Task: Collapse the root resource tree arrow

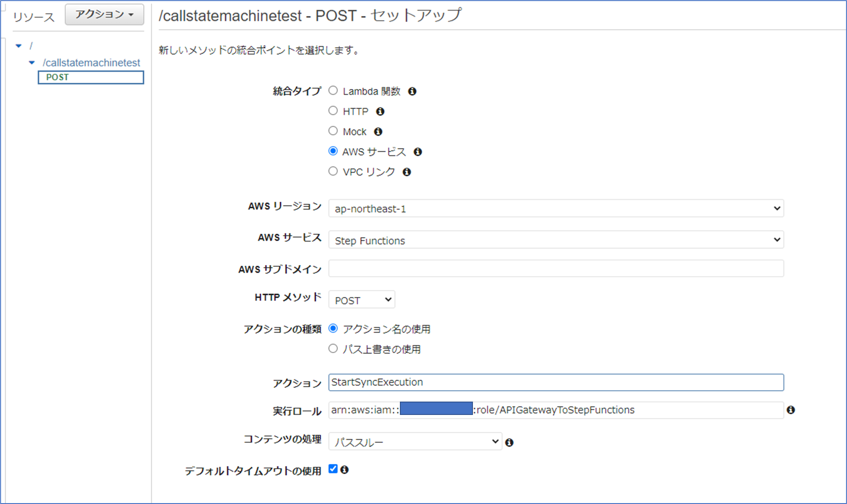Action: pos(19,46)
